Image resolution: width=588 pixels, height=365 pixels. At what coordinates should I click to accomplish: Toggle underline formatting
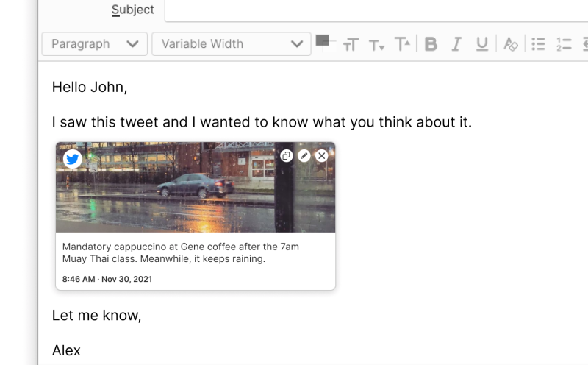coord(481,44)
